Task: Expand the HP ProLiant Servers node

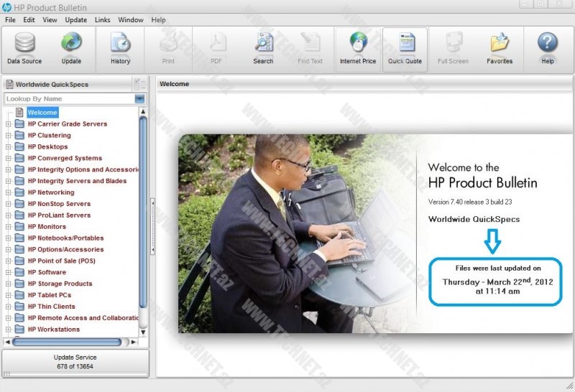Action: [8, 215]
